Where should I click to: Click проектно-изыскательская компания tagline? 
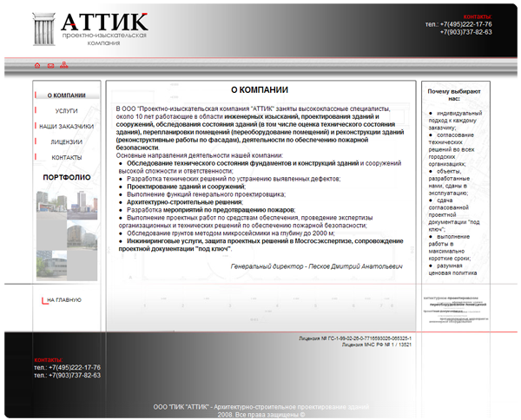coord(104,39)
